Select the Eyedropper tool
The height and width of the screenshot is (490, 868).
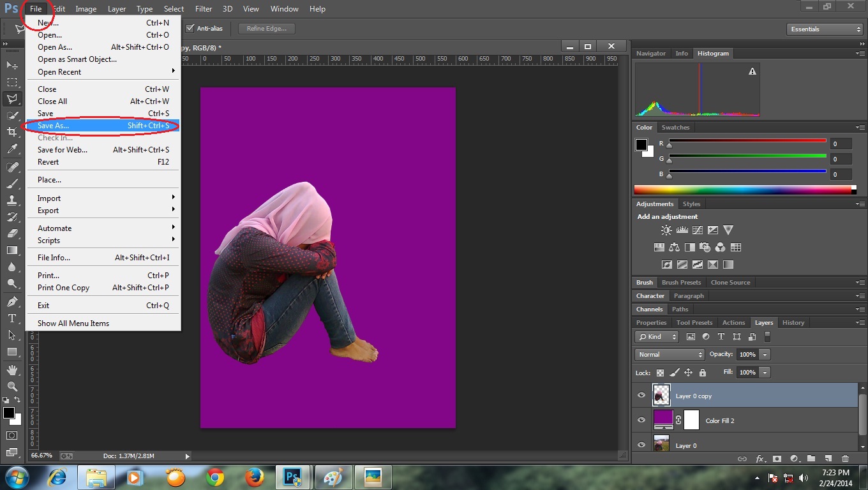point(12,149)
